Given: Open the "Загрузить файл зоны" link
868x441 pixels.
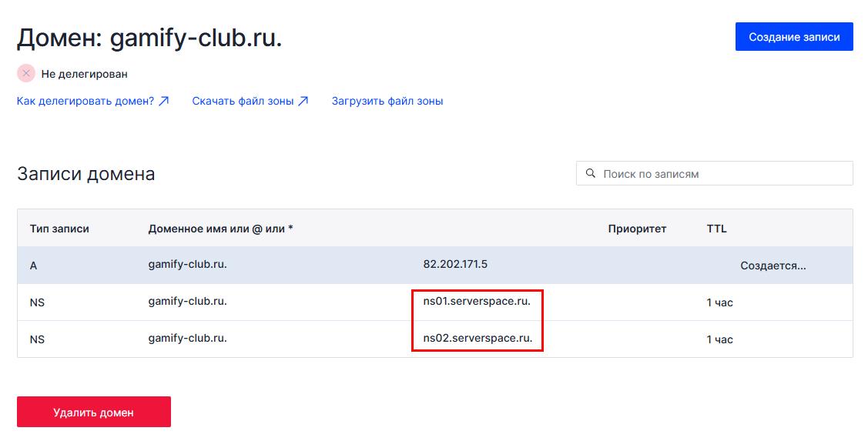Looking at the screenshot, I should 387,101.
